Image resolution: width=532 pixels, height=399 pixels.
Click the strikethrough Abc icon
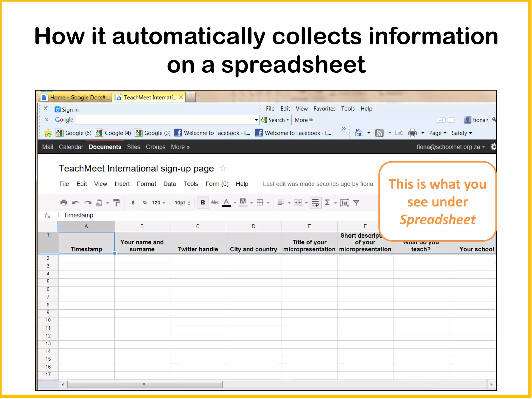(215, 202)
